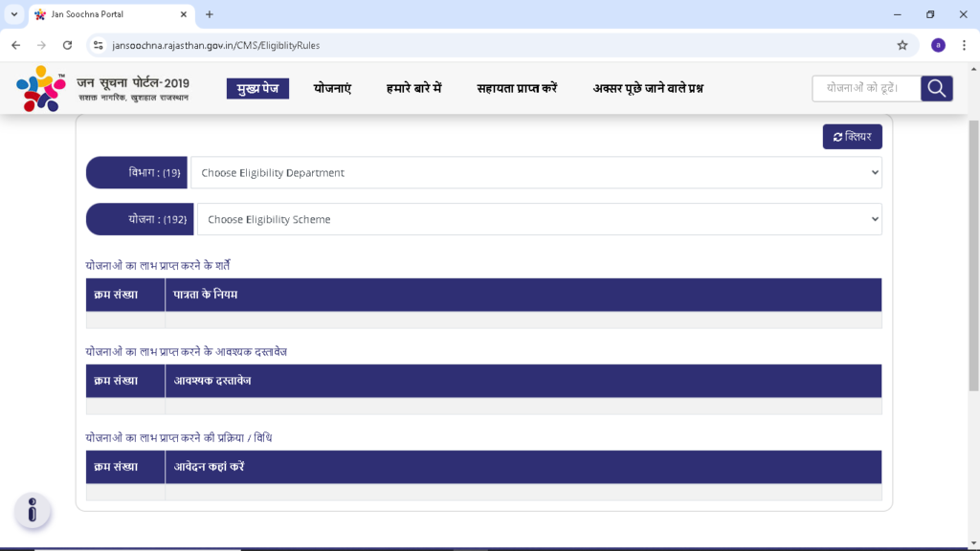Minimize the Chrome window
The width and height of the screenshot is (980, 551).
point(898,14)
